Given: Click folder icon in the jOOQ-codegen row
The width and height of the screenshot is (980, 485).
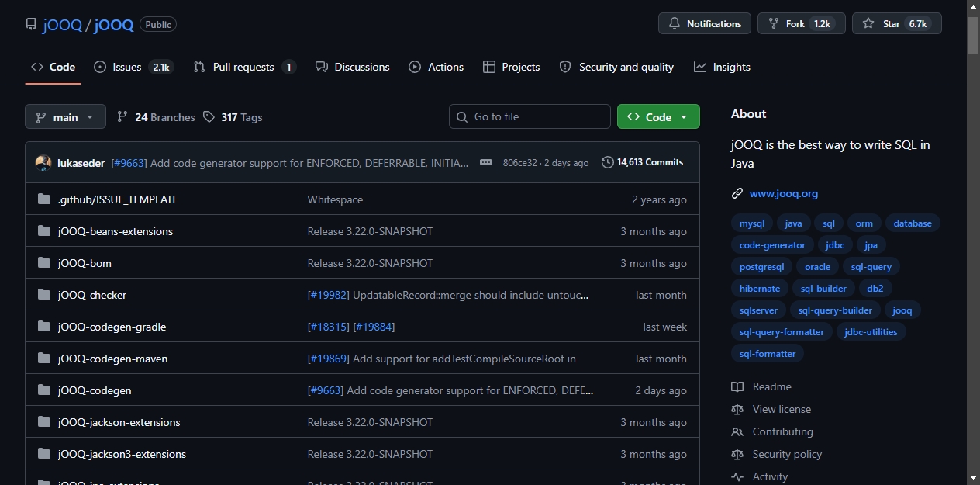Looking at the screenshot, I should (x=44, y=390).
